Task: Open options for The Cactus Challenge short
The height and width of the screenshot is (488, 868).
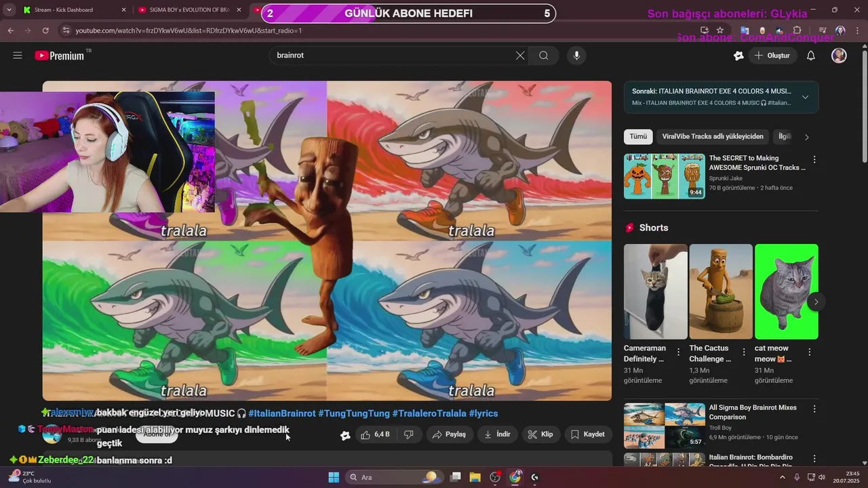Action: (744, 352)
